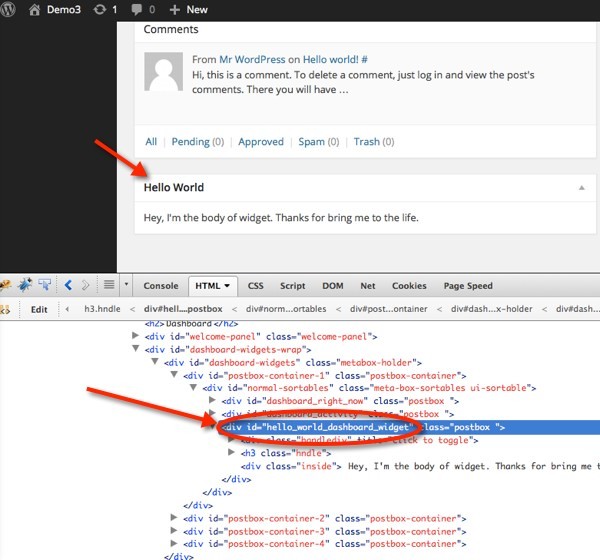Image resolution: width=600 pixels, height=560 pixels.
Task: Switch to the DOM tab
Action: [333, 286]
